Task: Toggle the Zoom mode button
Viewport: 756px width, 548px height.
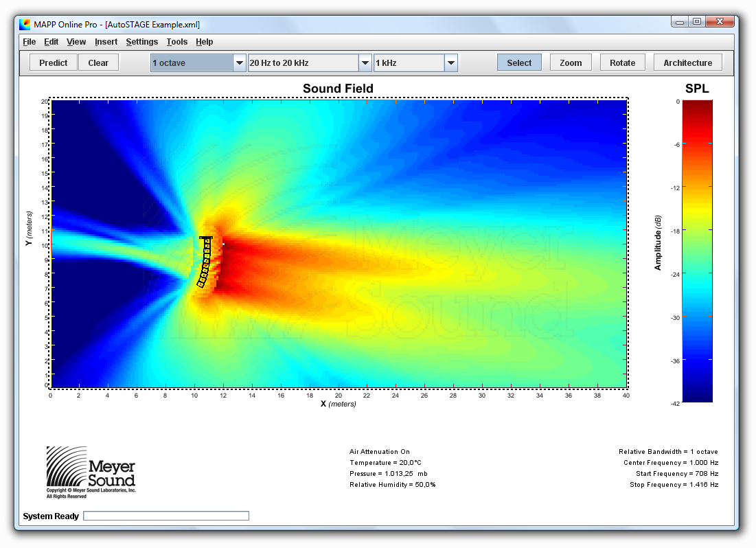Action: (571, 62)
